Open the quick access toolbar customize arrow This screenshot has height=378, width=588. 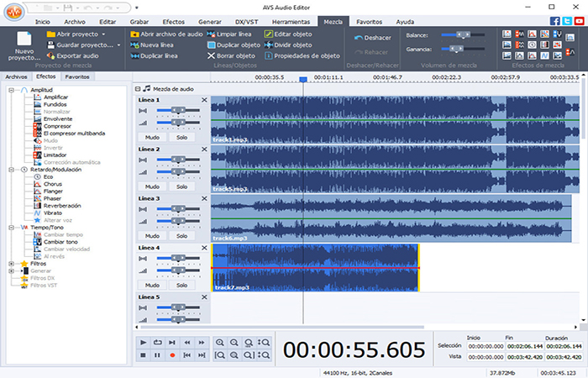(137, 7)
